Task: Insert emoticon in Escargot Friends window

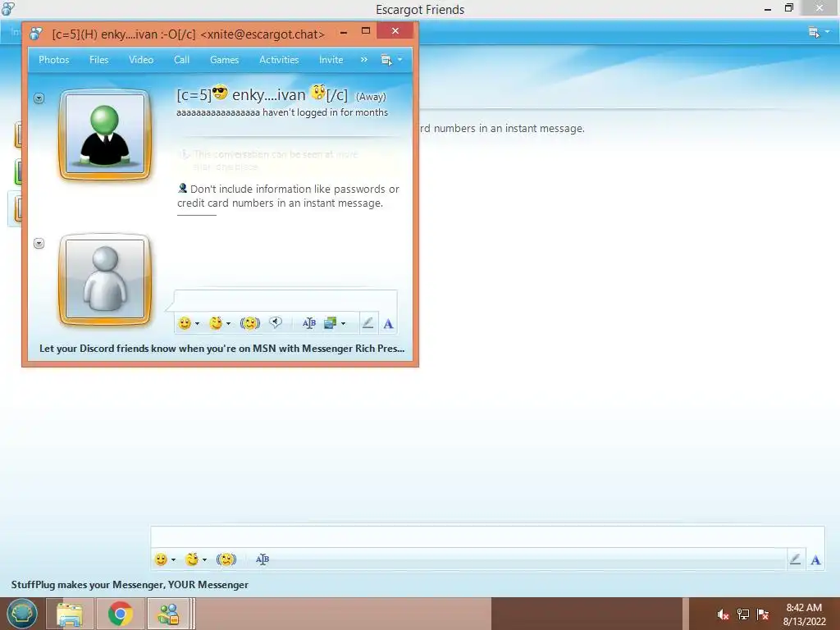Action: [x=161, y=559]
